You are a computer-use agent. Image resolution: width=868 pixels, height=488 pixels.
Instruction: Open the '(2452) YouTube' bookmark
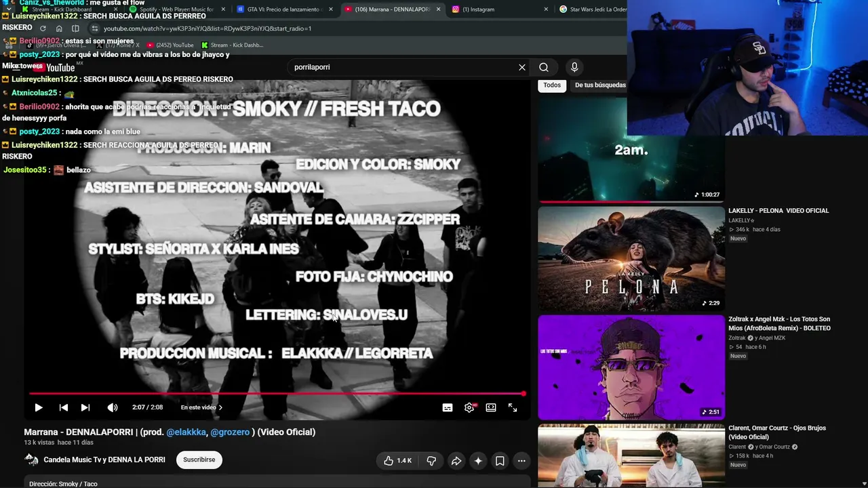[170, 45]
